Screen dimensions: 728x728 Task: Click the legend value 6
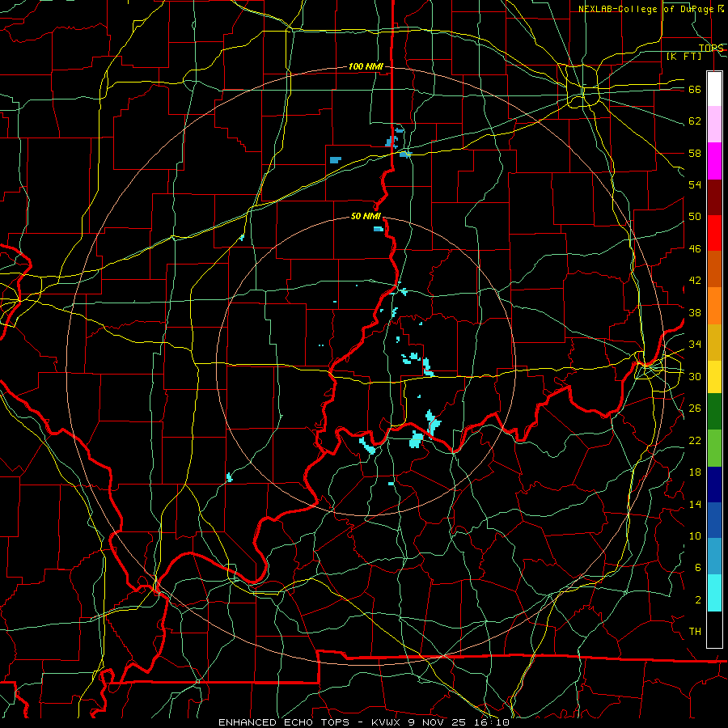(698, 568)
